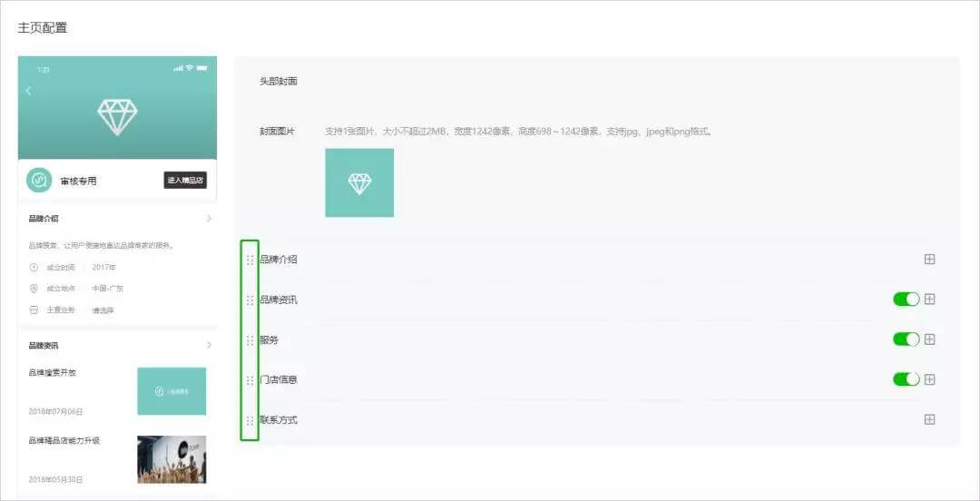Open the 品牌精品店能力升级 article photo

tap(171, 459)
